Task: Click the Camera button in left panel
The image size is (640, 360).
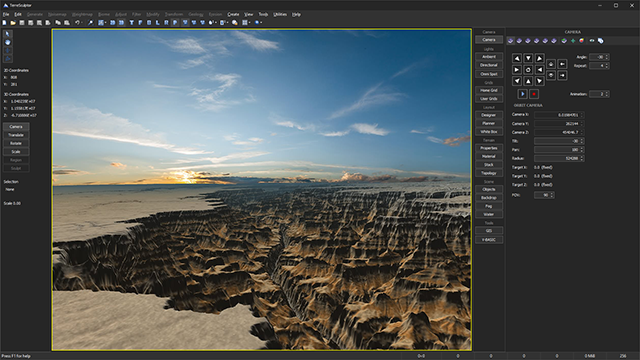Action: point(16,127)
